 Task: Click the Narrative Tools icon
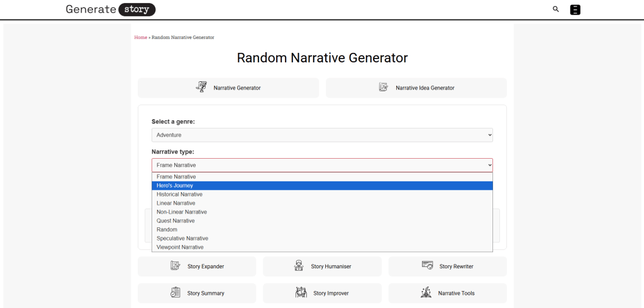(426, 293)
